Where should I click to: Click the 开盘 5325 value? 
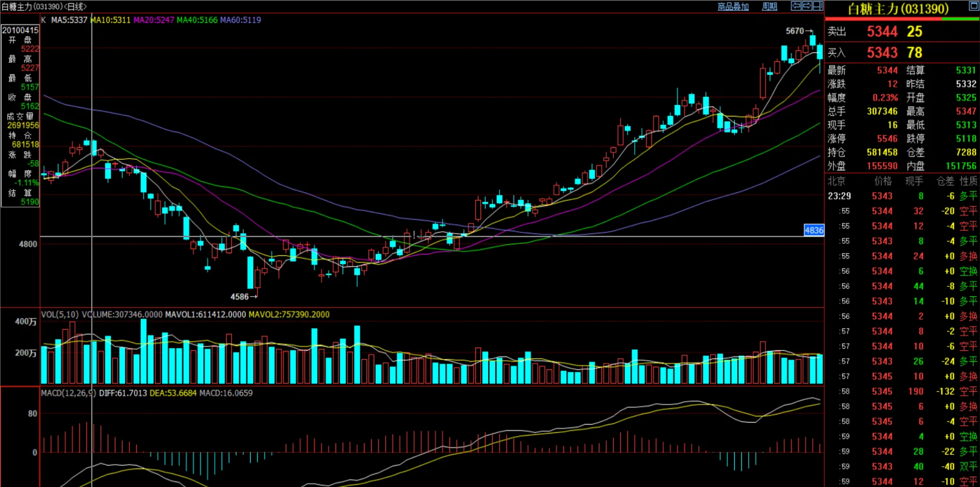tap(966, 98)
